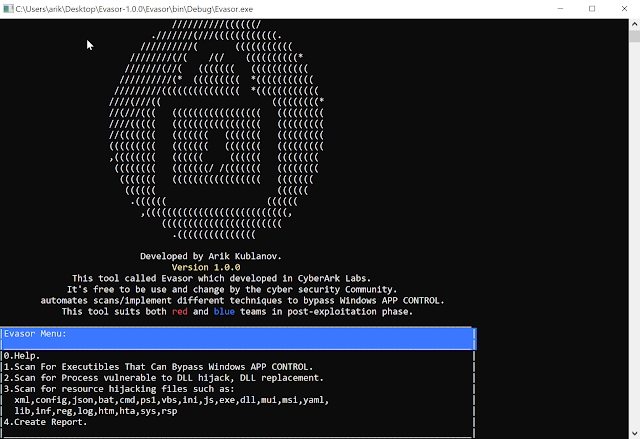
Task: Click 'Developed by Arik Kublanov.' text
Action: point(211,256)
